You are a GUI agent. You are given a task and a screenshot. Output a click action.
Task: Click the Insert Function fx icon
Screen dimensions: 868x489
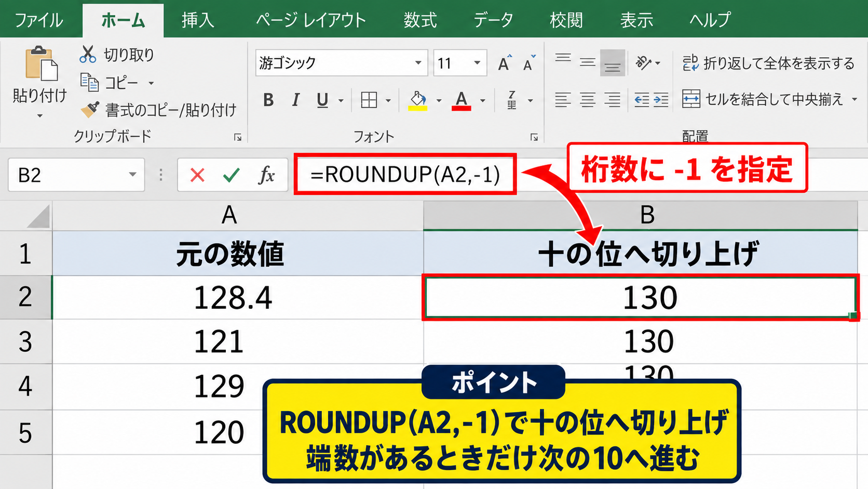coord(266,175)
